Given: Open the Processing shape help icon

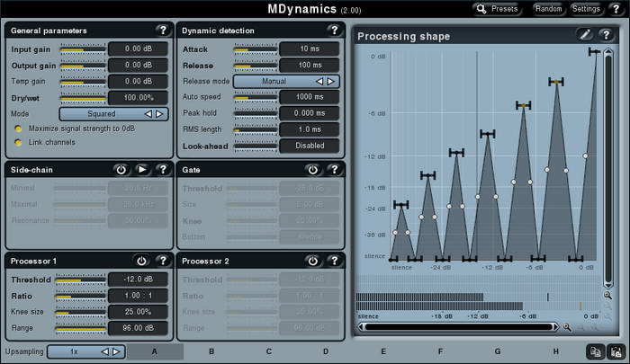Looking at the screenshot, I should tap(606, 35).
